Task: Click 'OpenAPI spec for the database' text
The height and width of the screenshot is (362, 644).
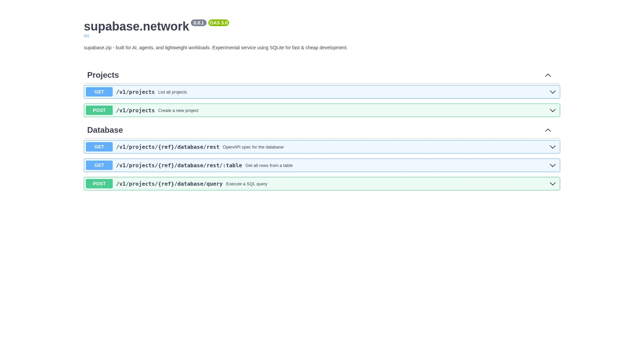Action: [253, 147]
